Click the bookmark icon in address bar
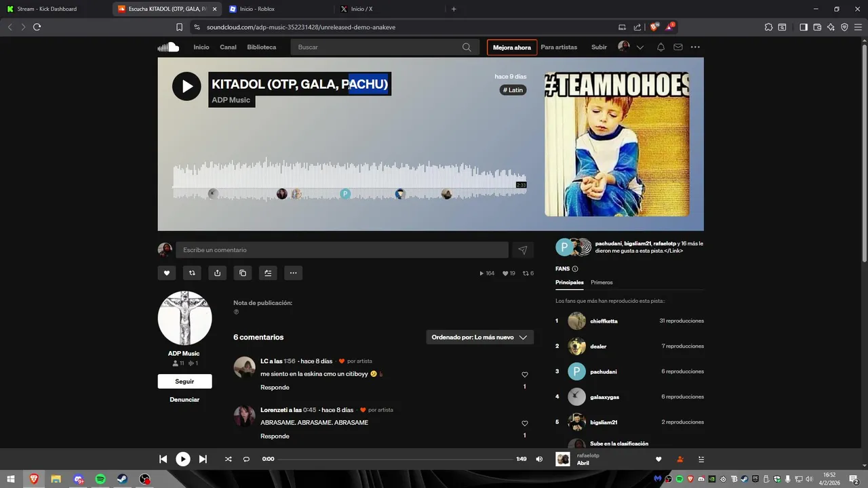The width and height of the screenshot is (868, 488). [179, 27]
